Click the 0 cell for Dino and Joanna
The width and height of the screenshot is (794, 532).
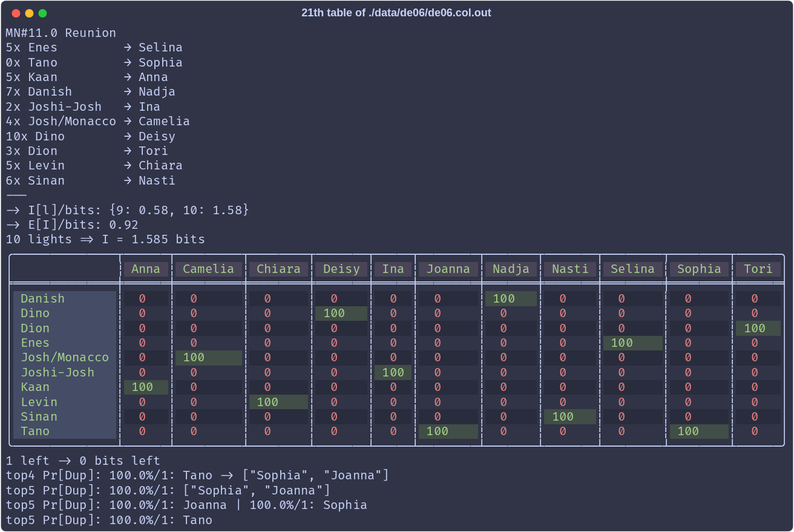tap(448, 313)
